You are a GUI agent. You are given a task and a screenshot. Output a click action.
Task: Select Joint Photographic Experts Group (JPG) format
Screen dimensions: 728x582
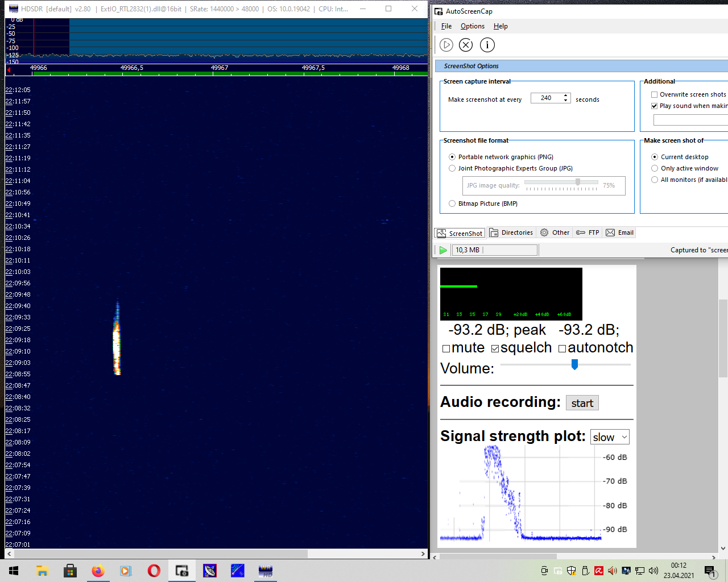click(x=452, y=168)
